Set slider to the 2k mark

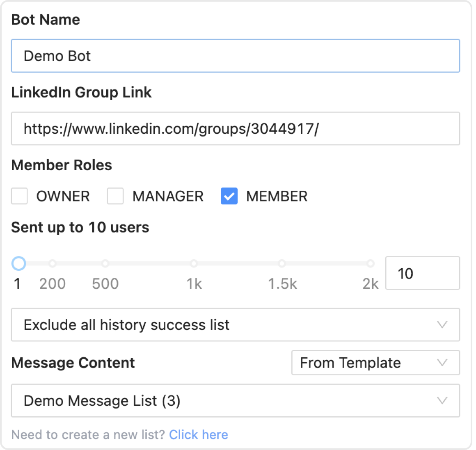pos(370,263)
